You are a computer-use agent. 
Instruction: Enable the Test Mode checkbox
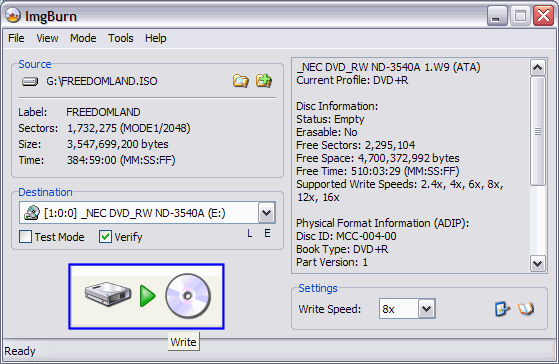click(25, 237)
